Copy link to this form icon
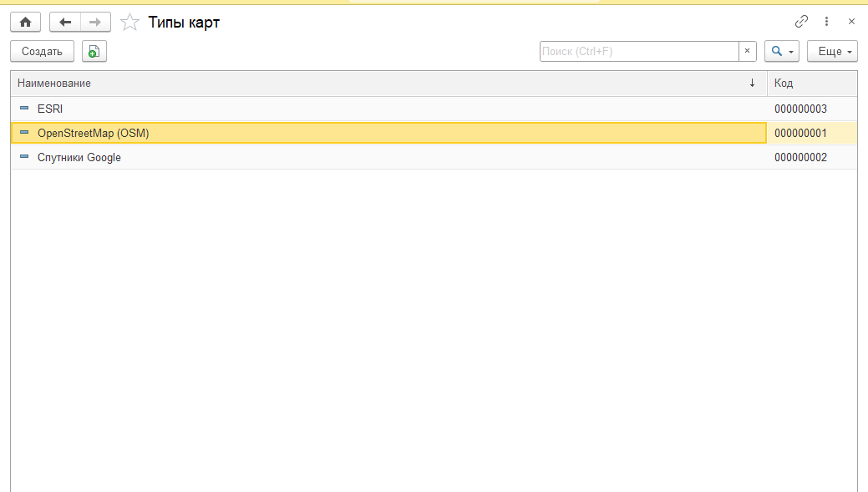The height and width of the screenshot is (492, 868). point(801,22)
